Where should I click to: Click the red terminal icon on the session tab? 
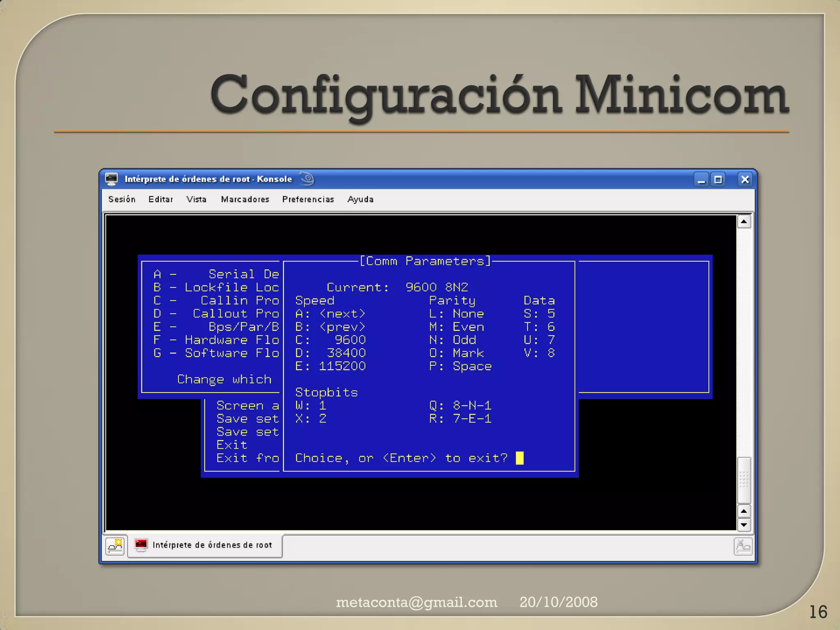click(141, 545)
